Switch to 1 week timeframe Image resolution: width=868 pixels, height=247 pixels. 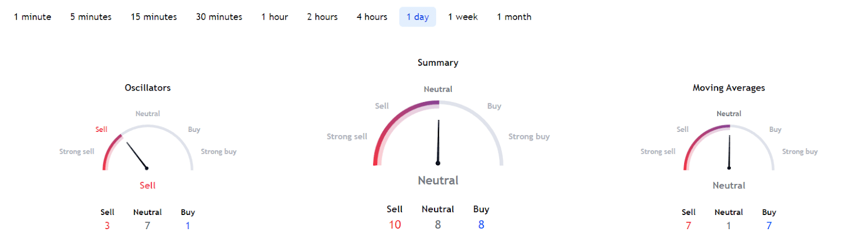click(x=463, y=17)
